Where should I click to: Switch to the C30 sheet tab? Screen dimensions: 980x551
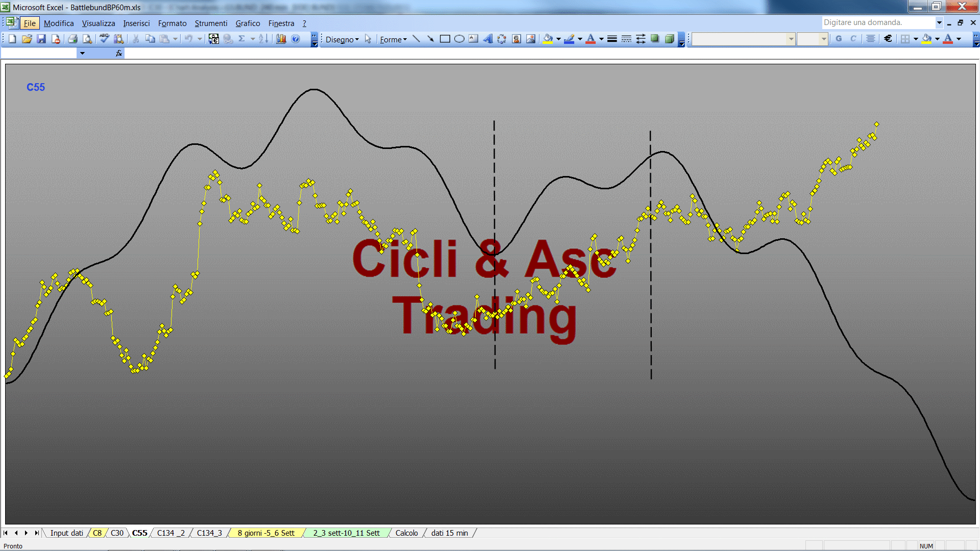coord(117,533)
